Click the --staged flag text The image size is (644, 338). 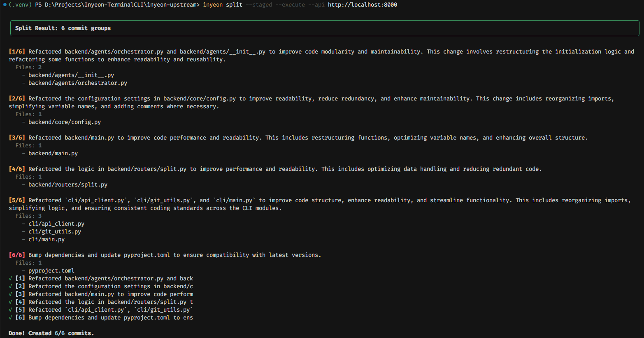(x=260, y=5)
